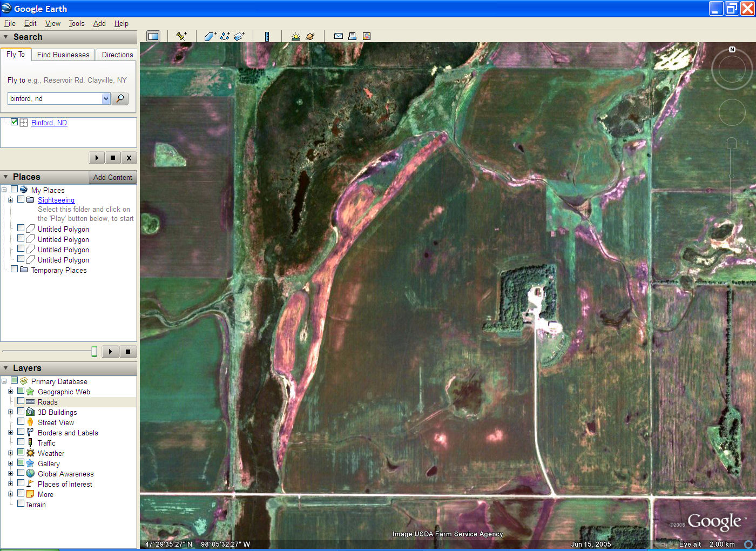Click the look joystick ring
The width and height of the screenshot is (756, 551).
(x=732, y=69)
